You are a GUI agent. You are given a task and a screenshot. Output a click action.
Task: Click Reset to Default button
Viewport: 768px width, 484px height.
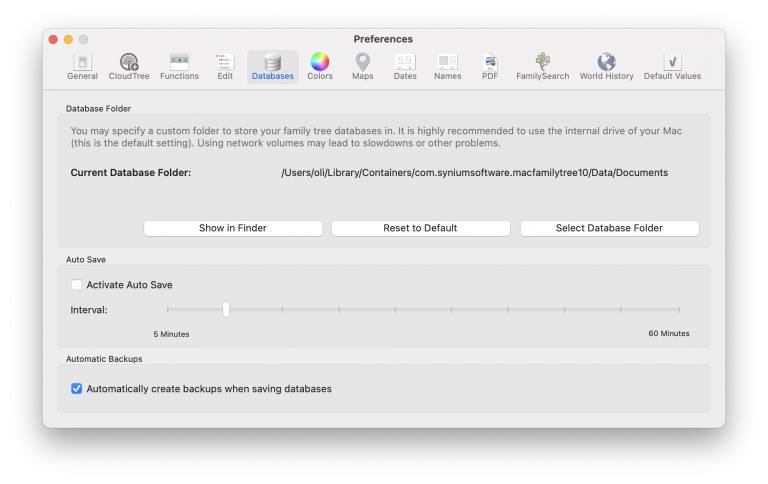pyautogui.click(x=420, y=228)
